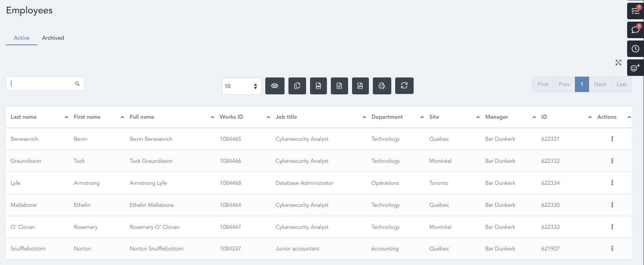Open actions menu for Norton Snufflebottom

[612, 248]
